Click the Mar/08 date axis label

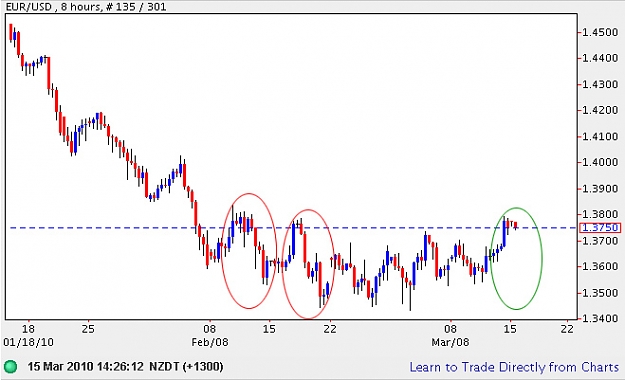click(450, 342)
